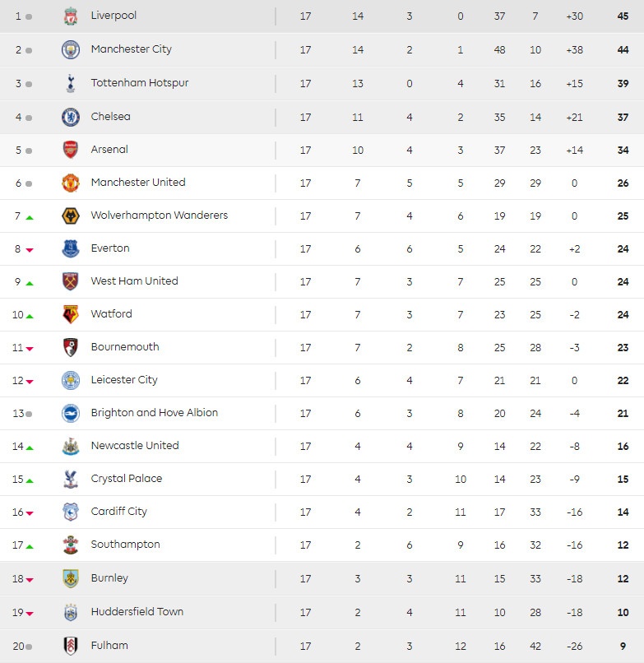Click the Newcastle United crest

[x=71, y=447]
